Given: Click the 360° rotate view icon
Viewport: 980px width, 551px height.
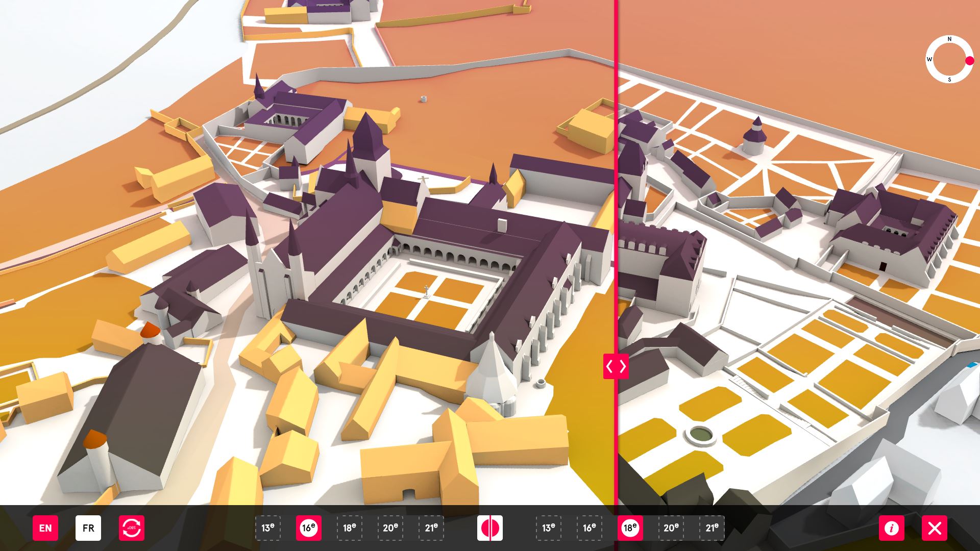Looking at the screenshot, I should pyautogui.click(x=132, y=528).
